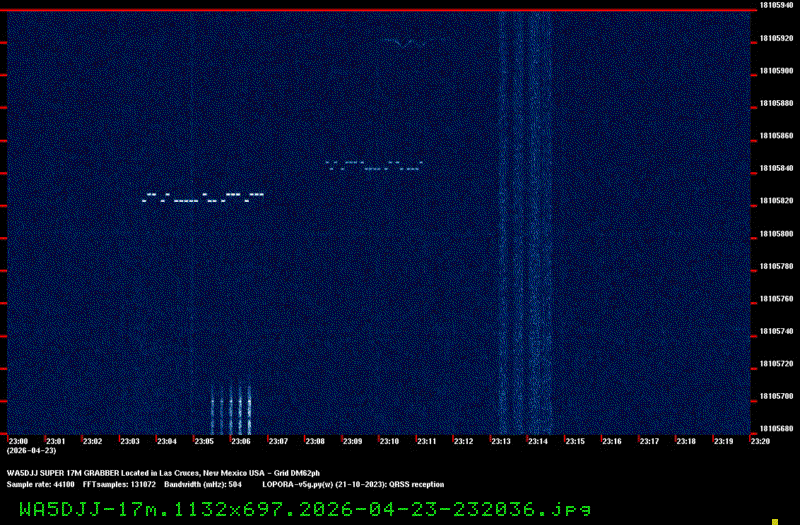Click the 23:05 time tick label
This screenshot has height=525, width=800.
[x=204, y=441]
